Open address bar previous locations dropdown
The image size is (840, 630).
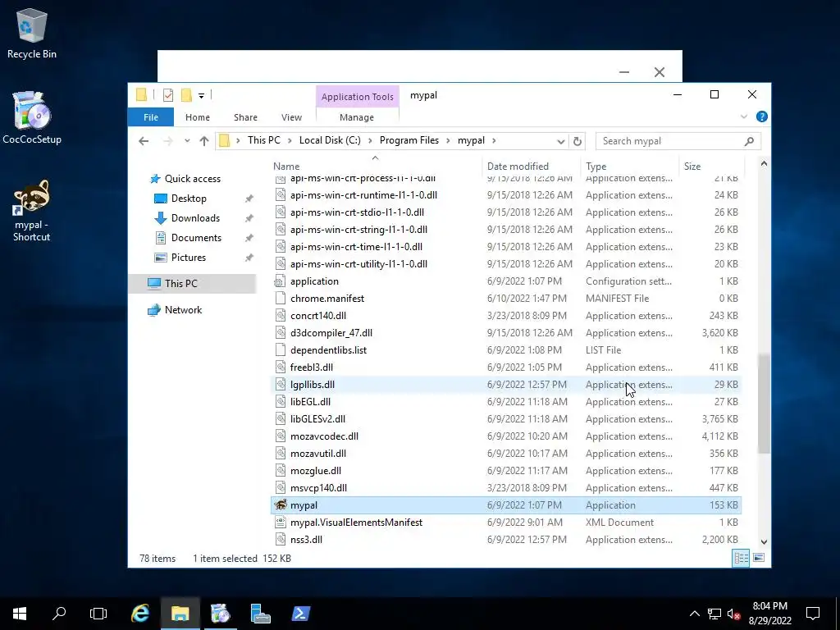click(x=560, y=141)
